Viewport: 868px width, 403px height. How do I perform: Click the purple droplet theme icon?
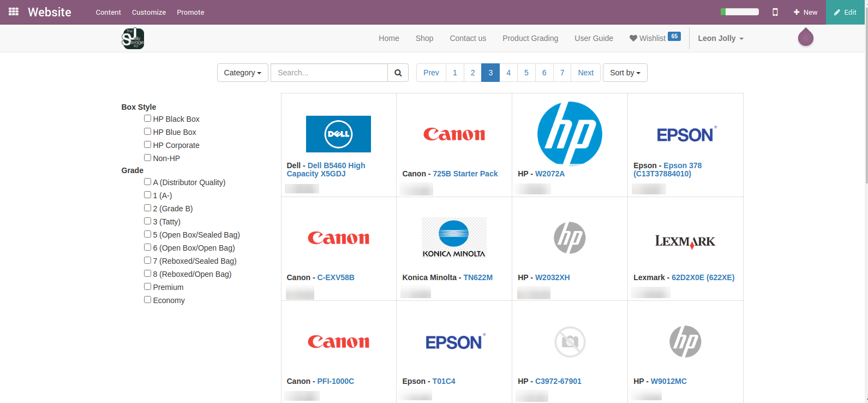[805, 38]
